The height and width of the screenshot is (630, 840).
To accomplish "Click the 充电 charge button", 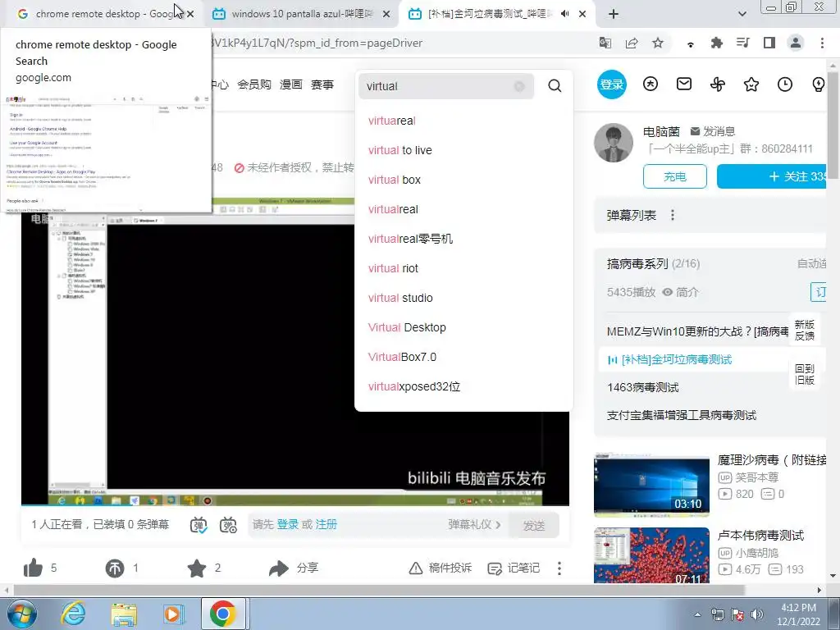I will click(675, 176).
